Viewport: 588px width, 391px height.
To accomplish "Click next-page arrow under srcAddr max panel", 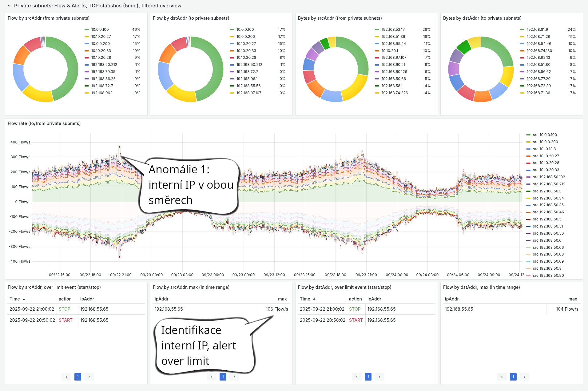I will tap(234, 377).
